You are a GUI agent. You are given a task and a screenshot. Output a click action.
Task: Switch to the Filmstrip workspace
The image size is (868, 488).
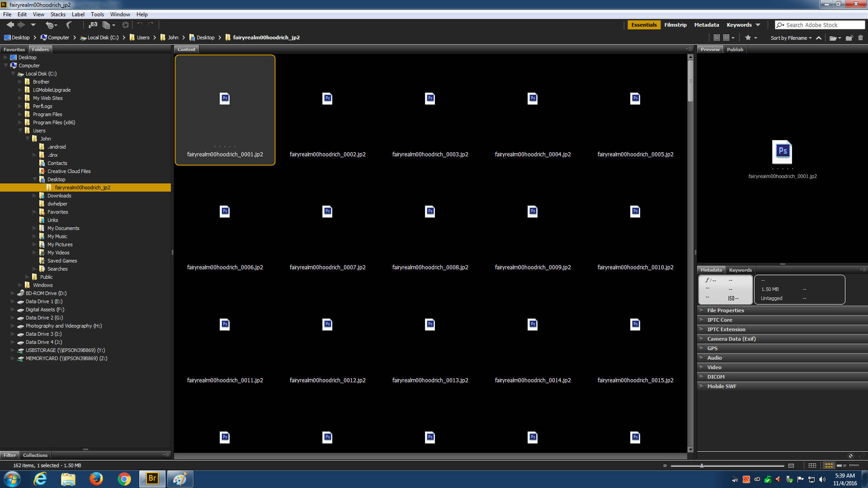(675, 25)
